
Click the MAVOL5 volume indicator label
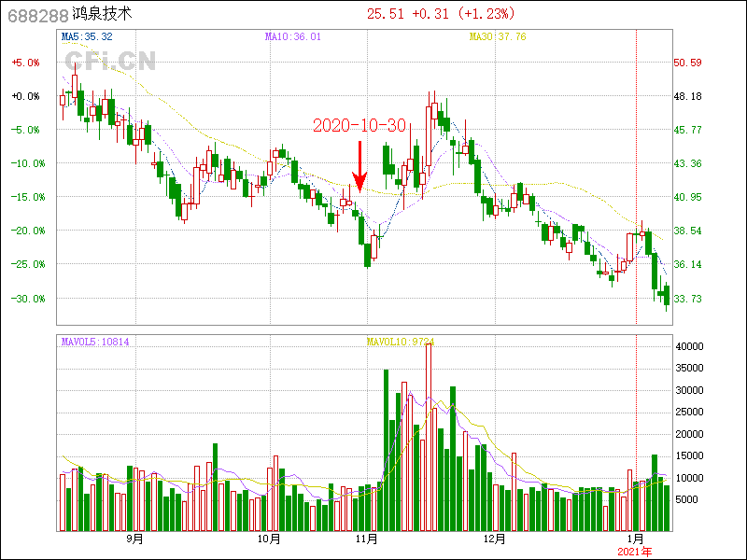pos(95,343)
